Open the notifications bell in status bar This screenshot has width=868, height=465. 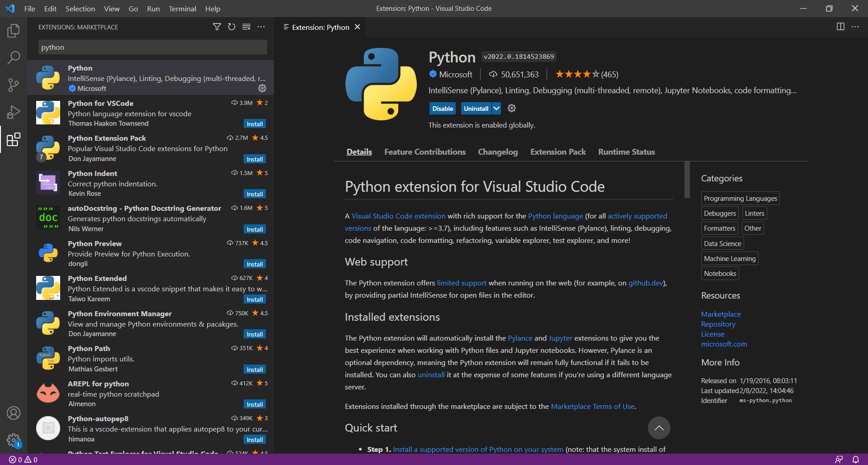[x=856, y=460]
